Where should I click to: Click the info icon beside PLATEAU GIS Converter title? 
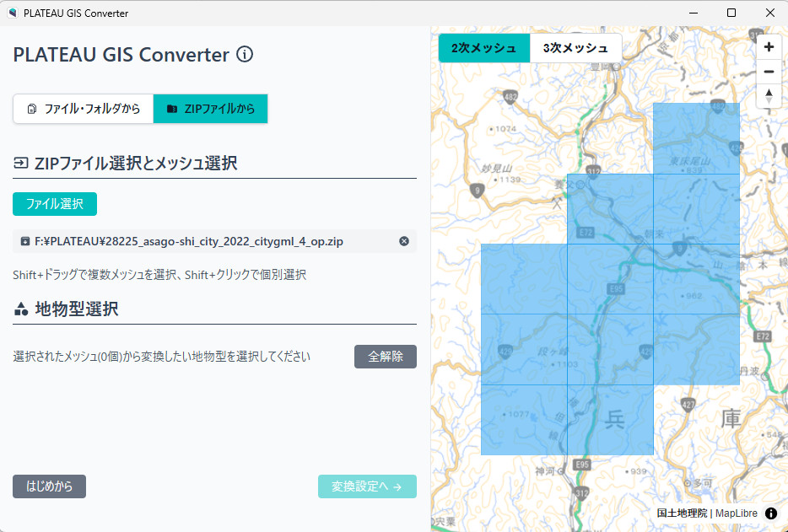[245, 55]
